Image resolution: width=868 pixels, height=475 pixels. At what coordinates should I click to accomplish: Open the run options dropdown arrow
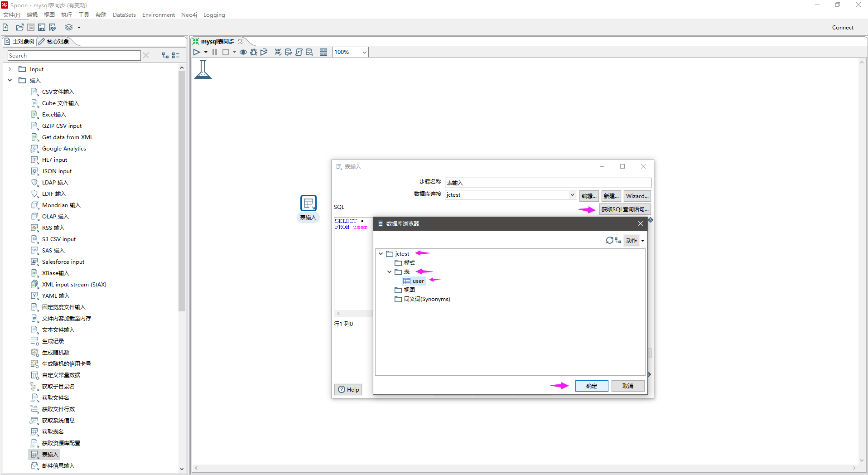206,52
